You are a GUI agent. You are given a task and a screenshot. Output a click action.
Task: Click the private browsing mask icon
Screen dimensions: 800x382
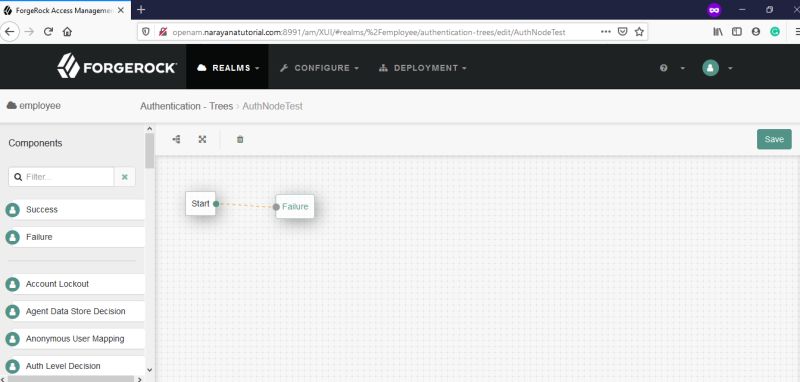click(x=715, y=10)
